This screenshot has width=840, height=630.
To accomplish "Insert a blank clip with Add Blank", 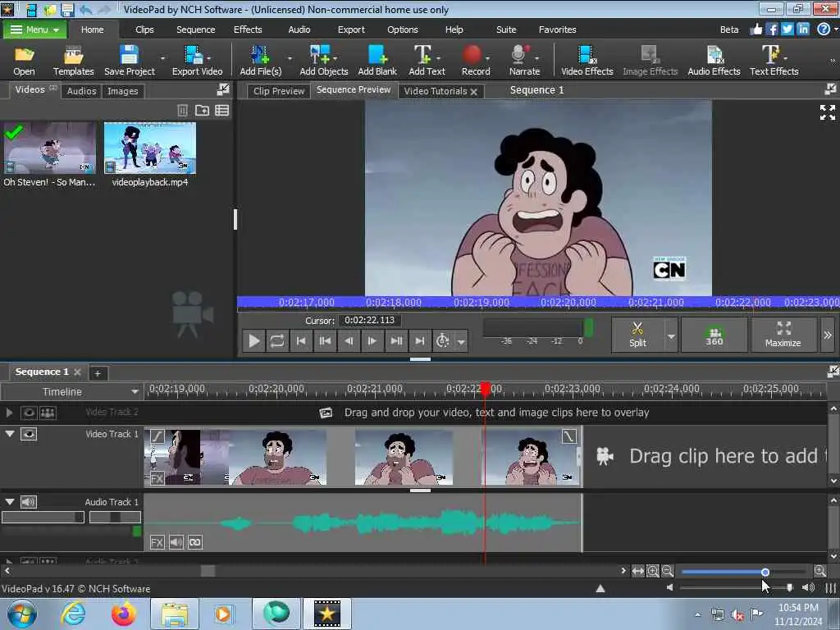I will pos(377,61).
